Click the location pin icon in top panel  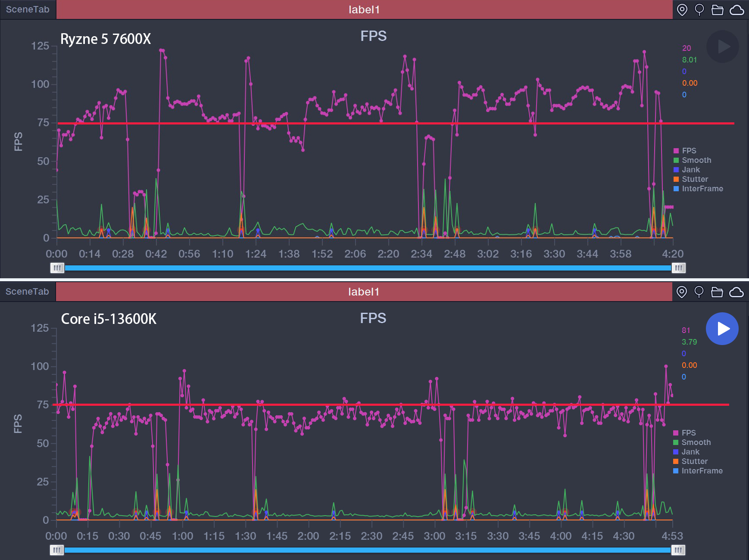click(x=682, y=9)
